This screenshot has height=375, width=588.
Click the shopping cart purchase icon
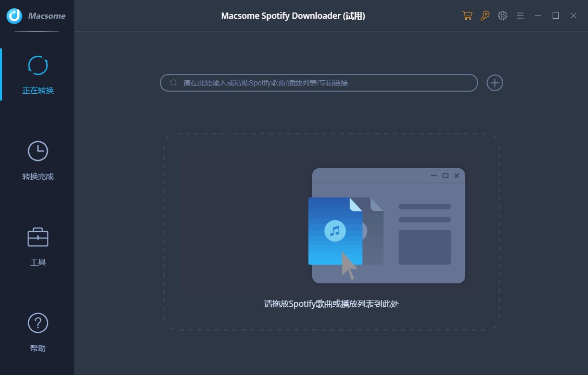click(x=467, y=16)
